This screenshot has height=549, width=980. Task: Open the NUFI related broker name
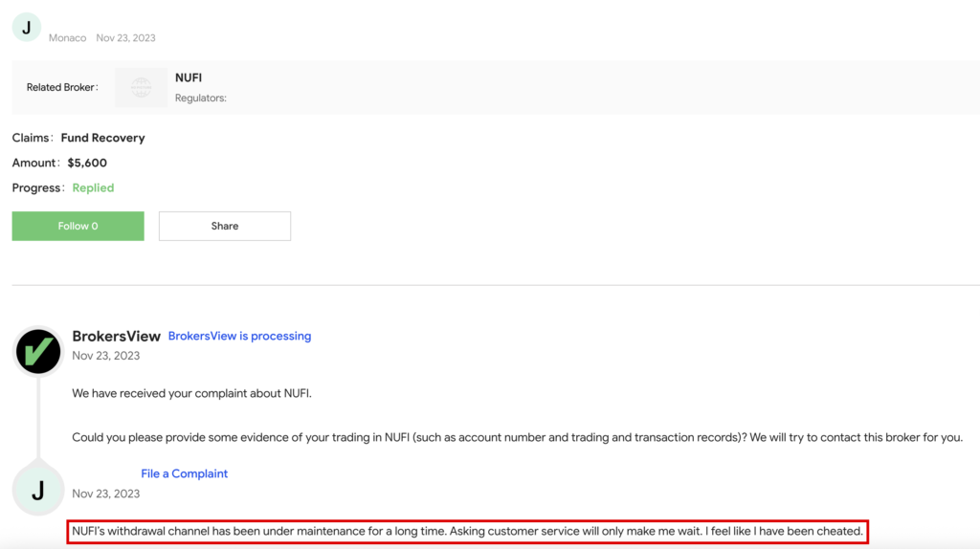(x=189, y=78)
